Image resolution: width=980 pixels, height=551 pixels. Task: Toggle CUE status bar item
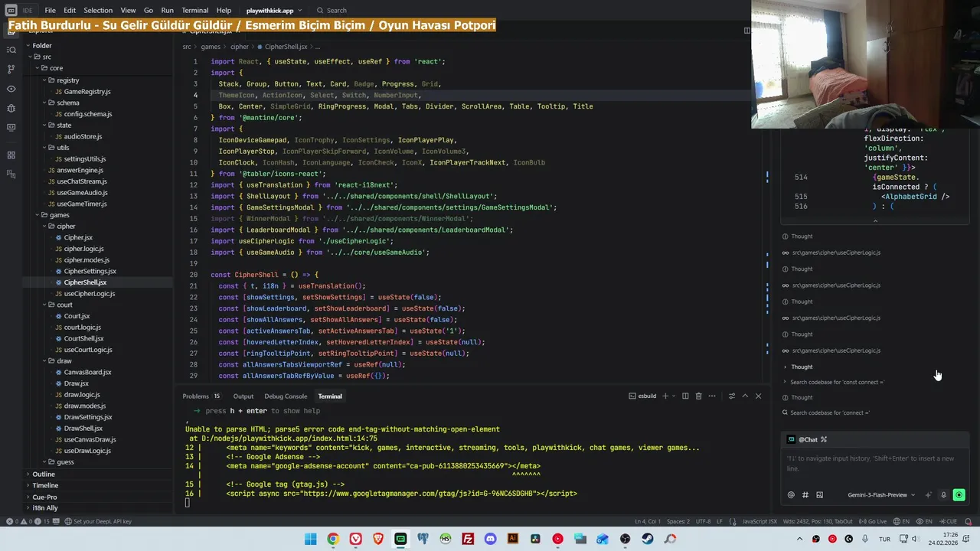(948, 521)
